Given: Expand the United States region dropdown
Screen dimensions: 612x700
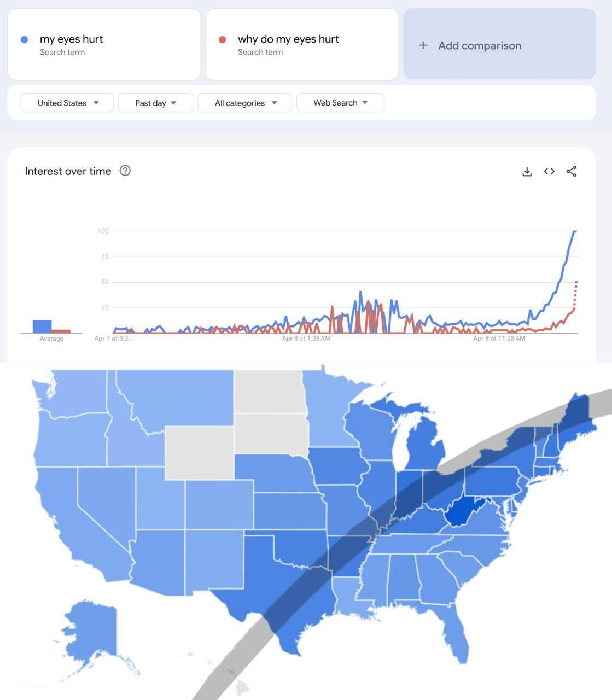Looking at the screenshot, I should tap(67, 103).
